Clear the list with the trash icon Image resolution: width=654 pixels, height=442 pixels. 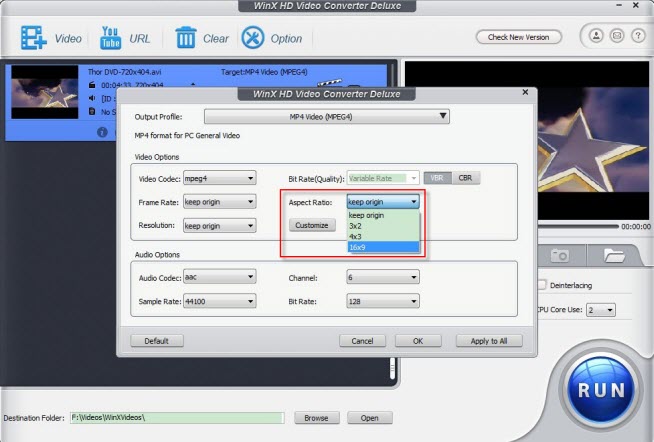click(x=186, y=38)
